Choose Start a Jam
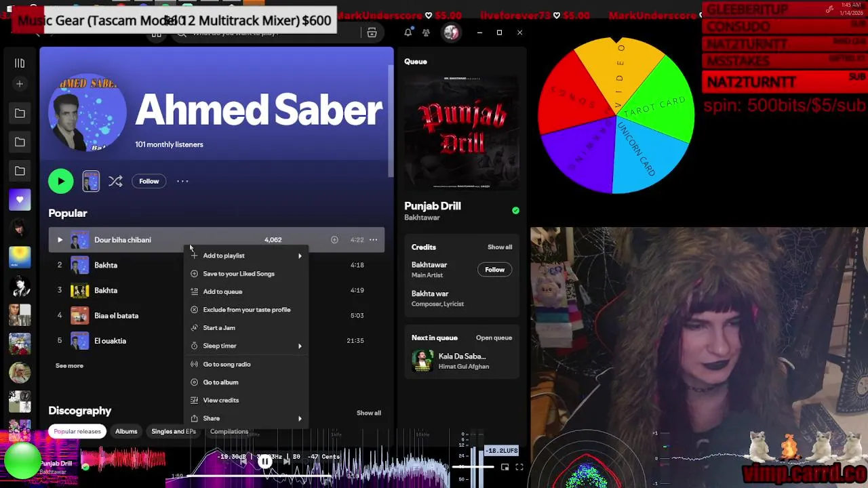This screenshot has height=488, width=868. tap(247, 328)
